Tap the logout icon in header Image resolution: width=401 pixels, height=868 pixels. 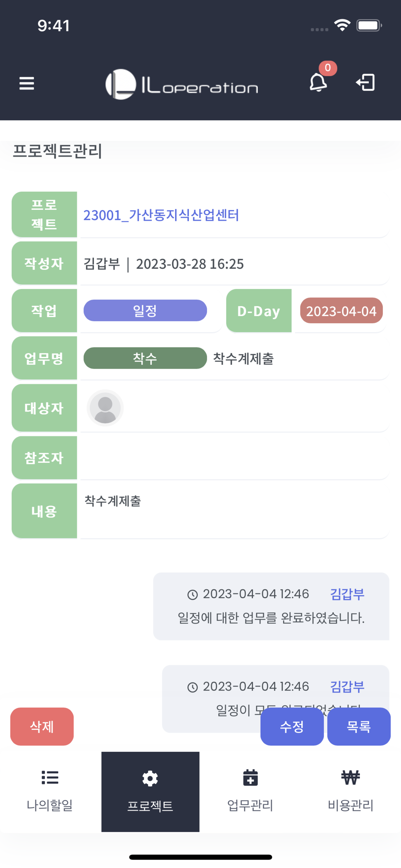pos(365,83)
